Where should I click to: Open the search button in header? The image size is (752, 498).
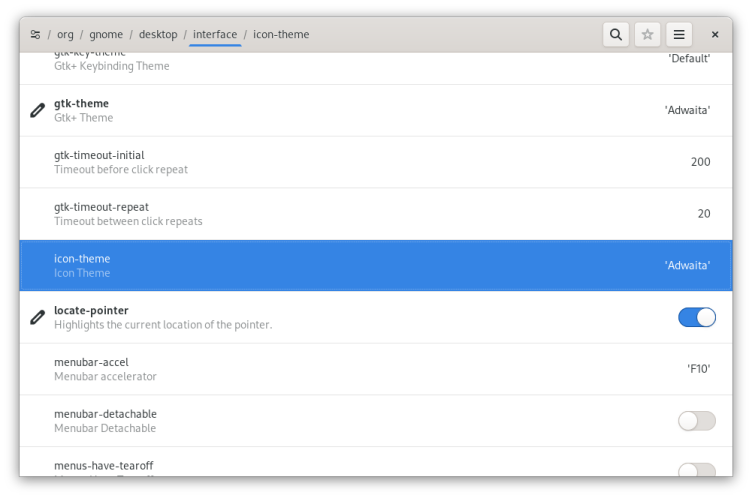pyautogui.click(x=616, y=34)
